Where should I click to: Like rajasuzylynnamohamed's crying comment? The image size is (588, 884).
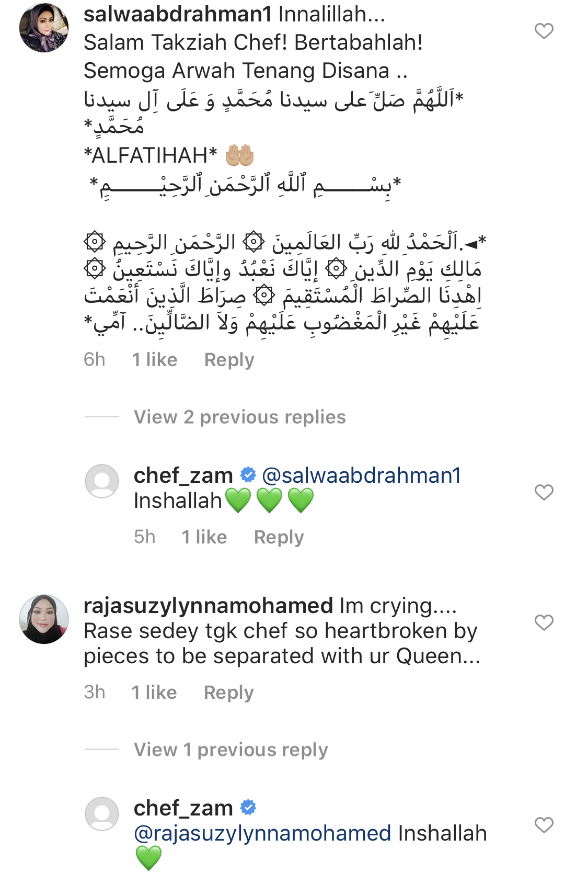pyautogui.click(x=544, y=622)
